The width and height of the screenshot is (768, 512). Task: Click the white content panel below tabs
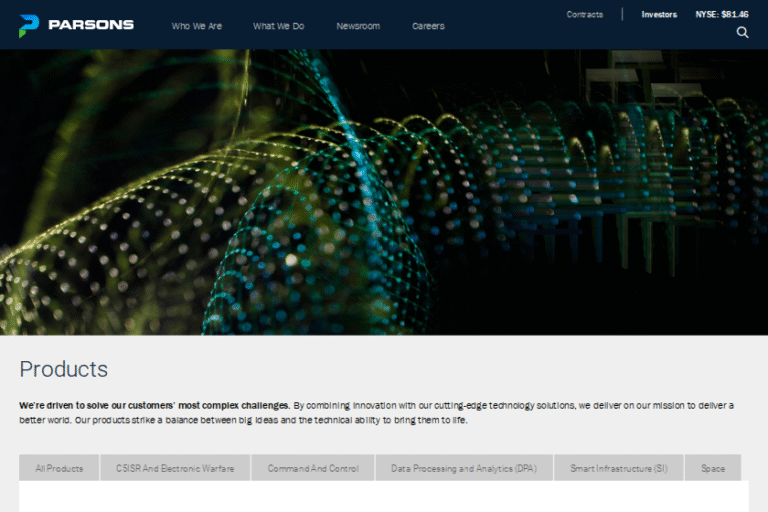384,497
